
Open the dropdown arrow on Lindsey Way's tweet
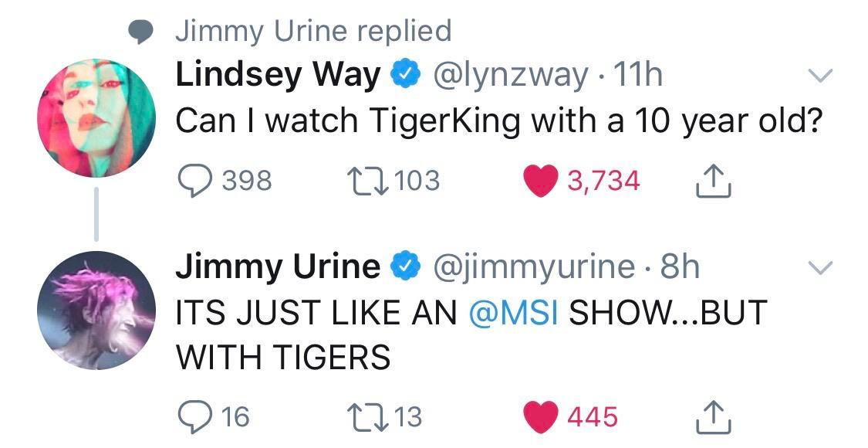click(819, 75)
